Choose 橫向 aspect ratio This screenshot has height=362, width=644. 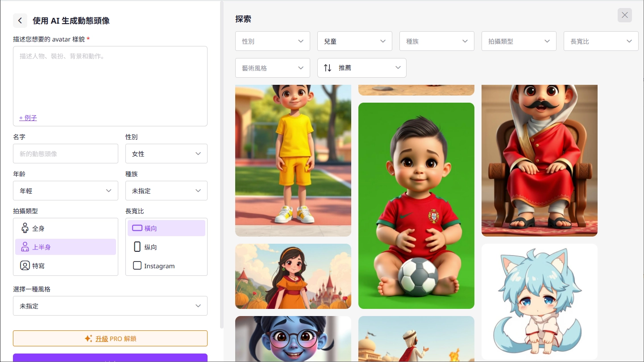(166, 228)
